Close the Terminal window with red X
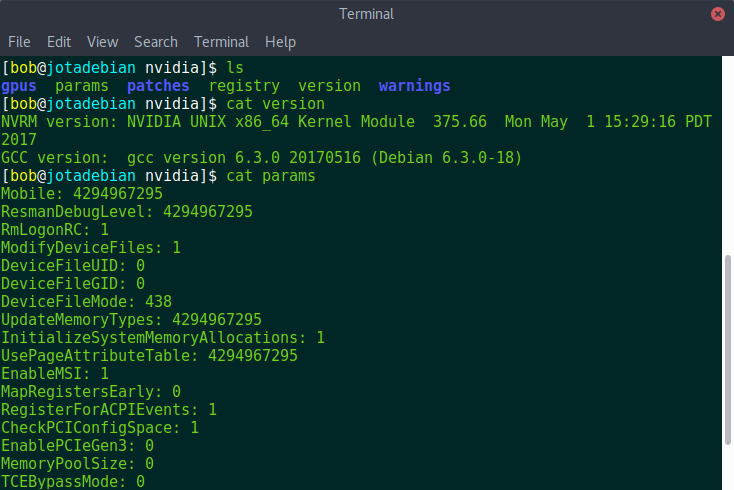The width and height of the screenshot is (734, 490). pos(718,14)
